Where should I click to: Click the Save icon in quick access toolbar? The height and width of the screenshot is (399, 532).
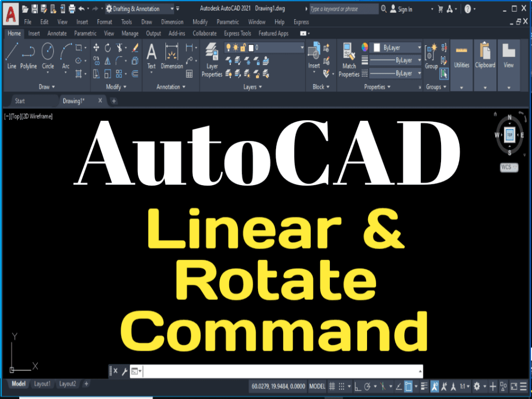pos(35,9)
